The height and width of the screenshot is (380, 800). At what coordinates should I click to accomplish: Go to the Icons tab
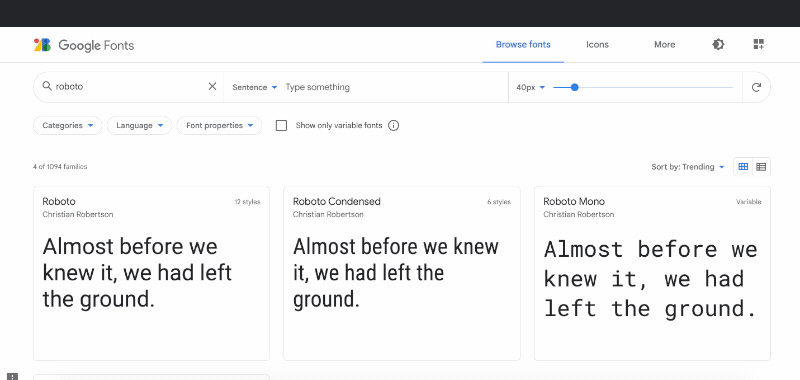597,44
